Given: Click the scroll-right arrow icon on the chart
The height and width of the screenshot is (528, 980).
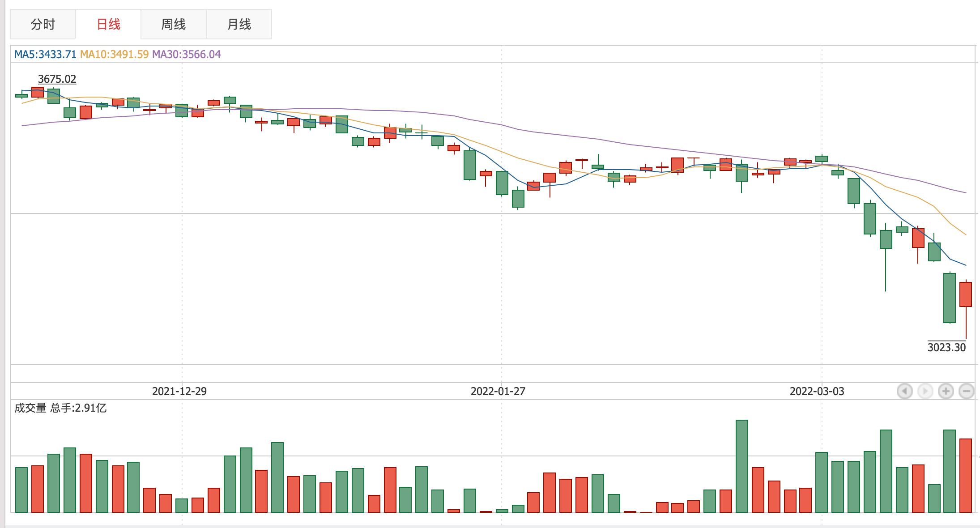Looking at the screenshot, I should [925, 391].
